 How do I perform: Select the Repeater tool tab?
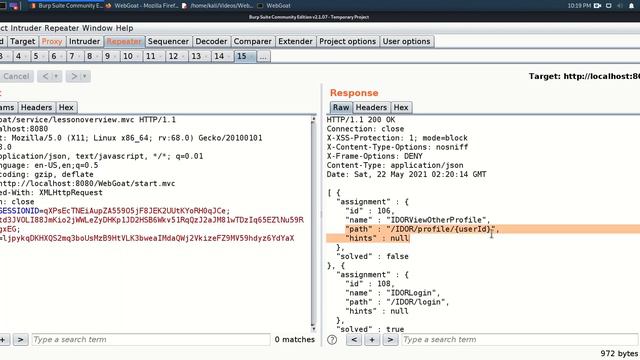(x=124, y=41)
